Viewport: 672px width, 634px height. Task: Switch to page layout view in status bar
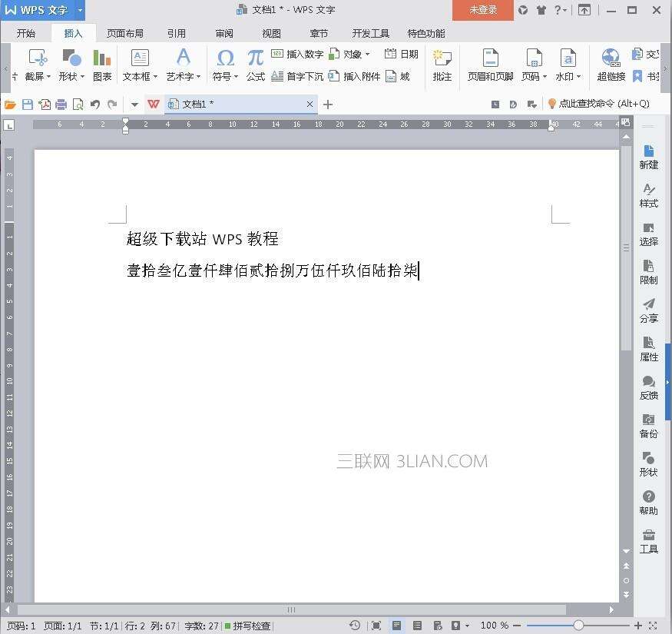396,626
